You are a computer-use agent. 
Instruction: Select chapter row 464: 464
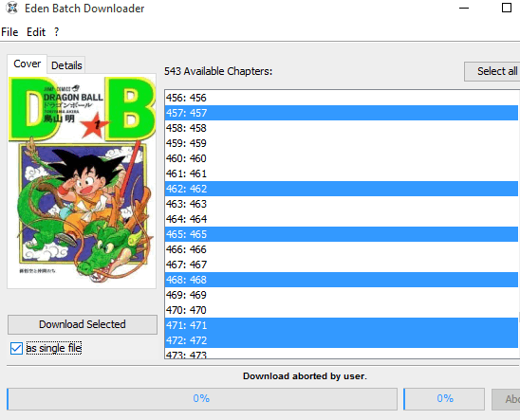(342, 219)
